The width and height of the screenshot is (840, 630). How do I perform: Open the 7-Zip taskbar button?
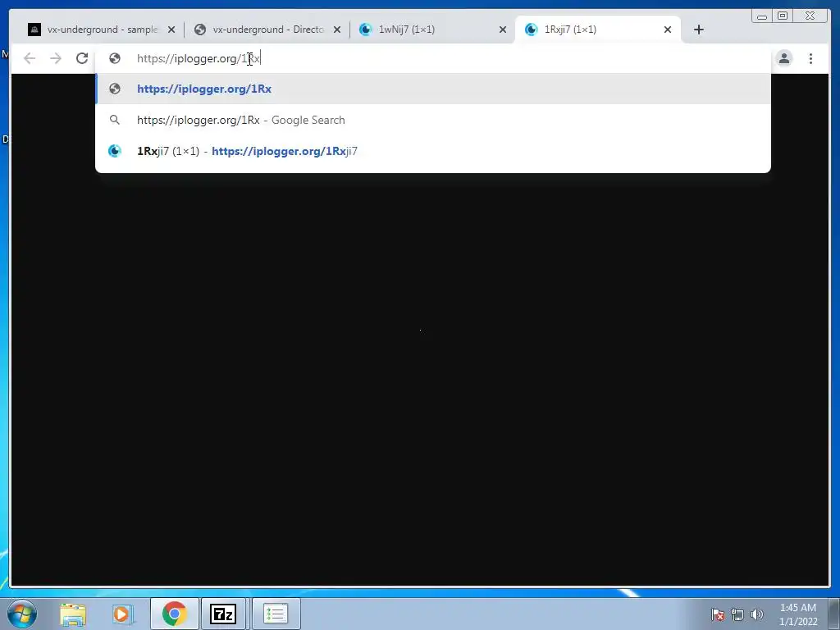point(223,614)
